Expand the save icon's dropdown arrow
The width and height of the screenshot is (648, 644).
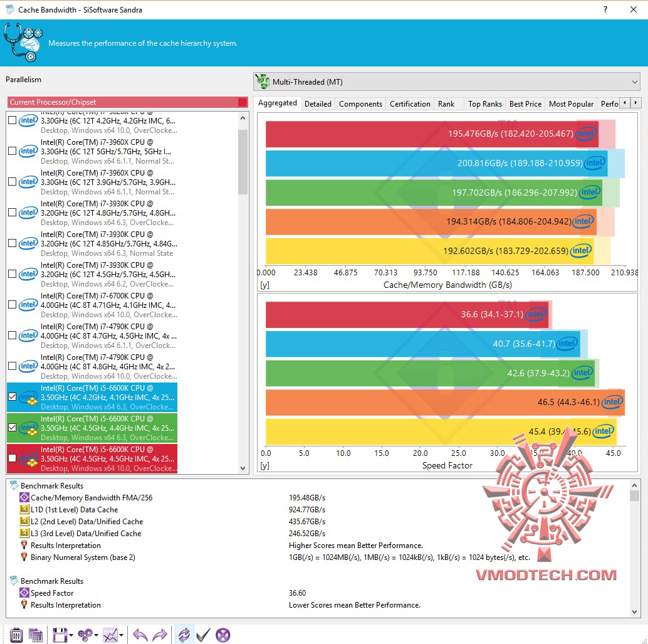pos(70,636)
